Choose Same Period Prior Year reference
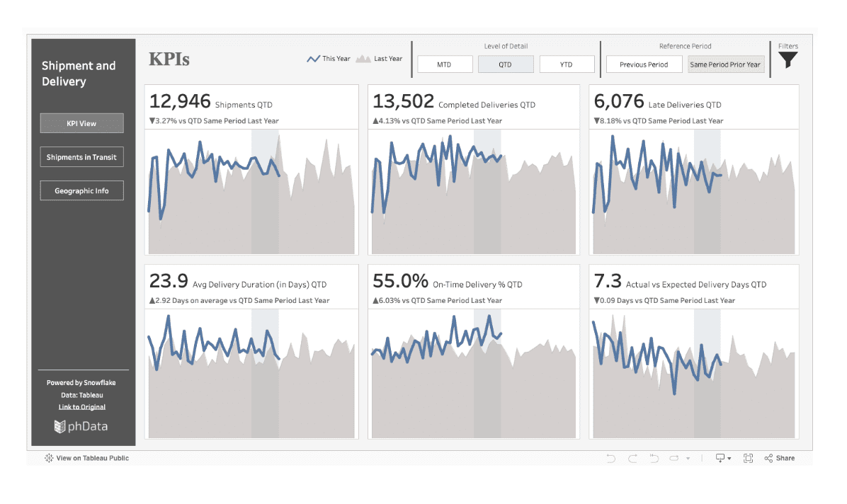This screenshot has height=504, width=847. click(x=725, y=64)
